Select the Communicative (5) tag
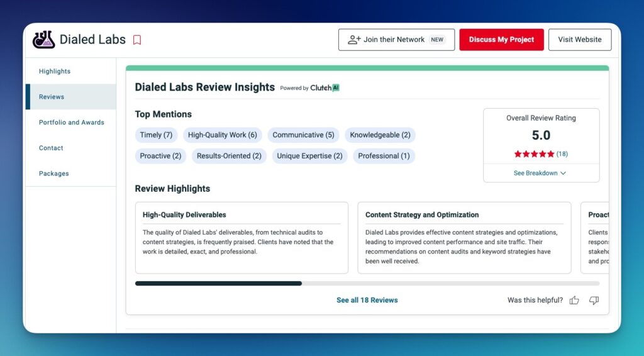 click(x=303, y=135)
